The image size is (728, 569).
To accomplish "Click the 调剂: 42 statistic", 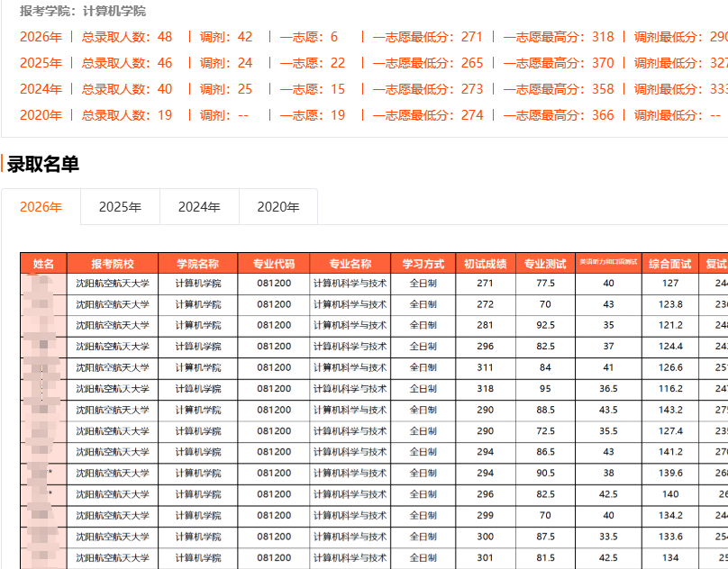I will tap(226, 37).
